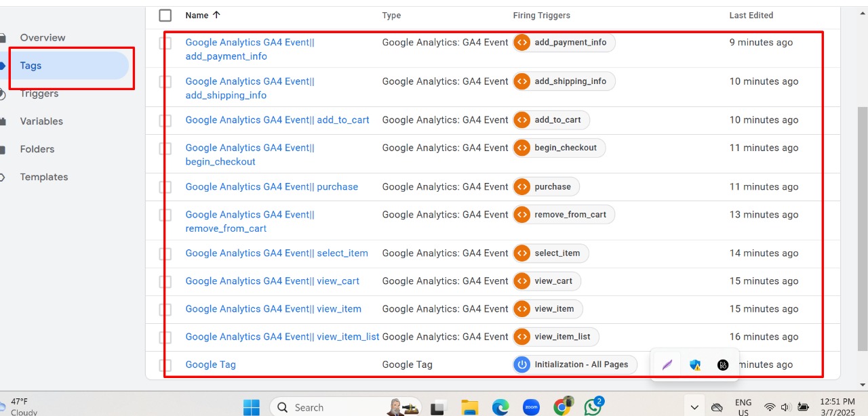This screenshot has height=416, width=868.
Task: Open the view_item_list firing trigger chip
Action: coord(556,337)
